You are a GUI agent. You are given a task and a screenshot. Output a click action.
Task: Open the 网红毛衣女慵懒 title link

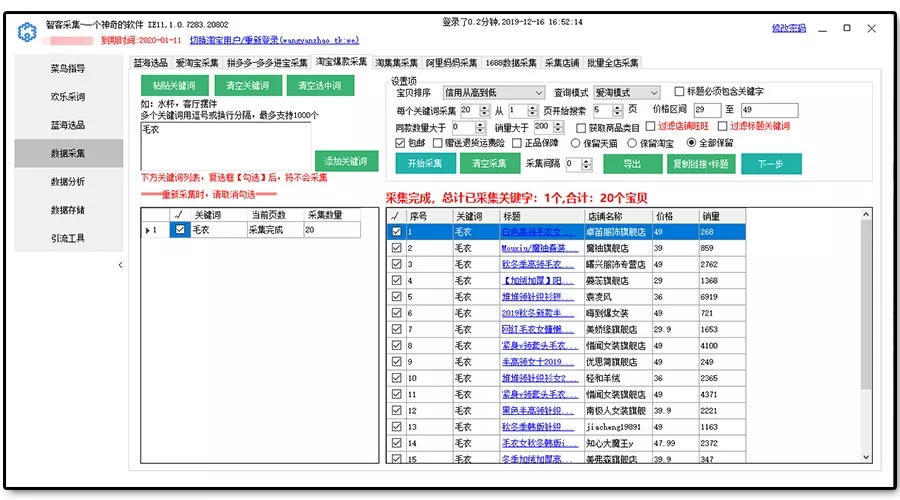540,330
